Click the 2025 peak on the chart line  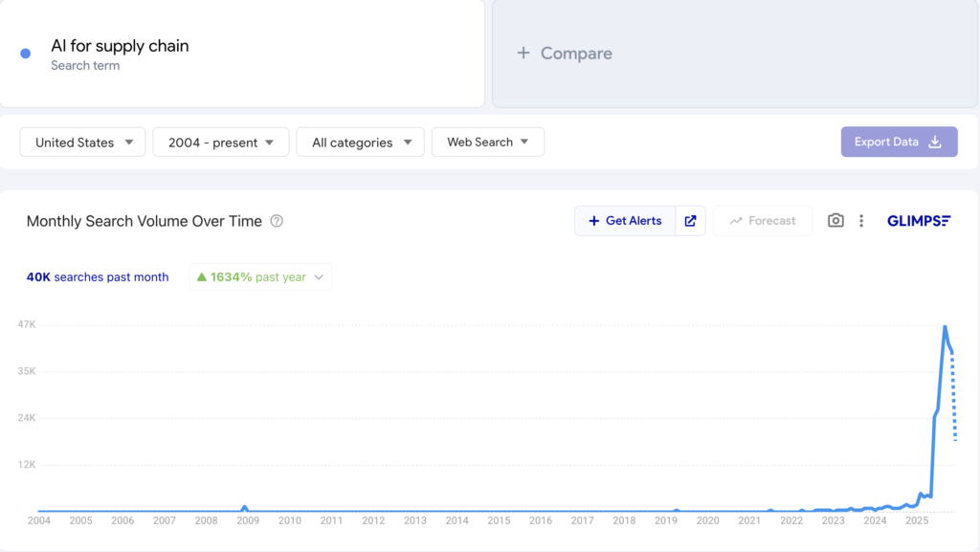945,327
